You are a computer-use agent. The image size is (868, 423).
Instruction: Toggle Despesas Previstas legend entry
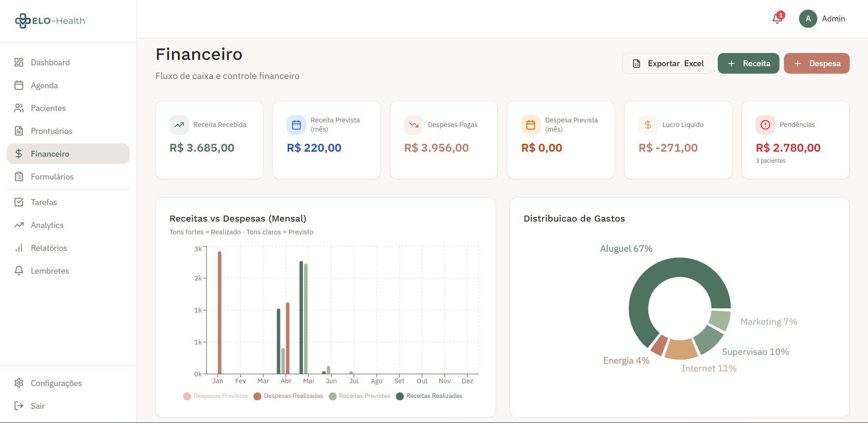click(x=216, y=396)
